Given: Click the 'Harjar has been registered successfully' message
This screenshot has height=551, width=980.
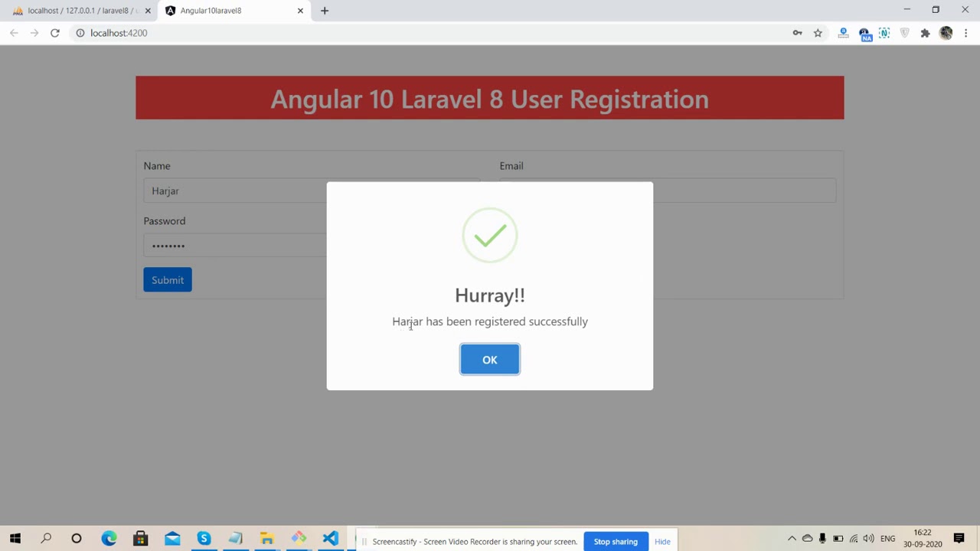Looking at the screenshot, I should click(x=490, y=321).
